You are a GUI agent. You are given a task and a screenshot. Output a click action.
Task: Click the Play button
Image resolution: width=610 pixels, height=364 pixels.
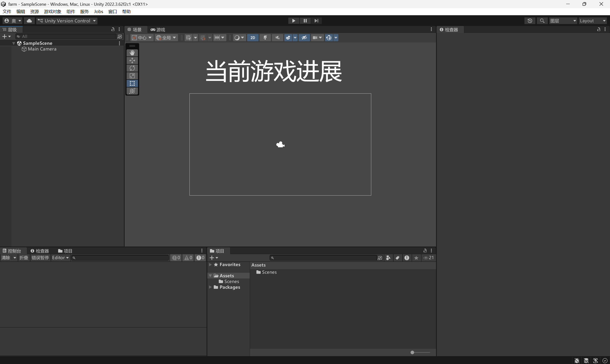(293, 21)
